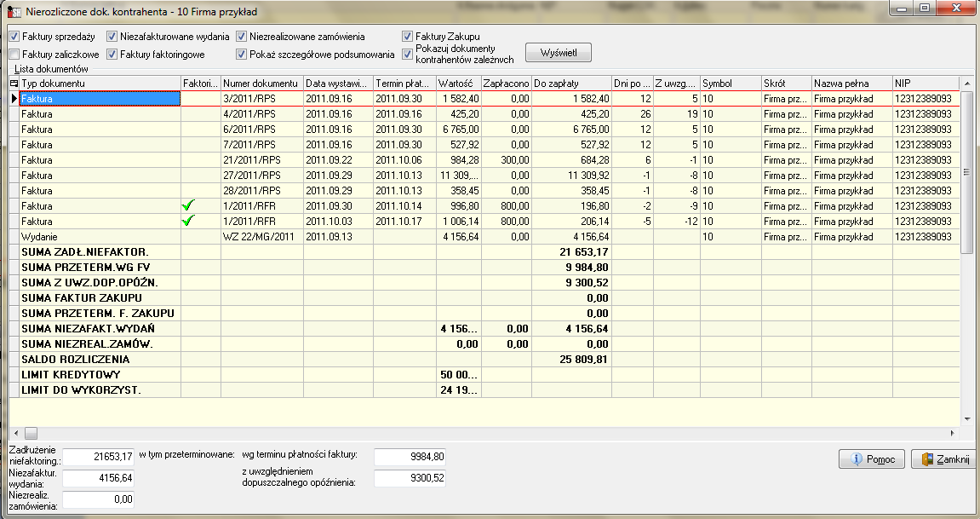This screenshot has width=980, height=519.
Task: Click the vertical scrollbar up arrow
Action: [967, 83]
